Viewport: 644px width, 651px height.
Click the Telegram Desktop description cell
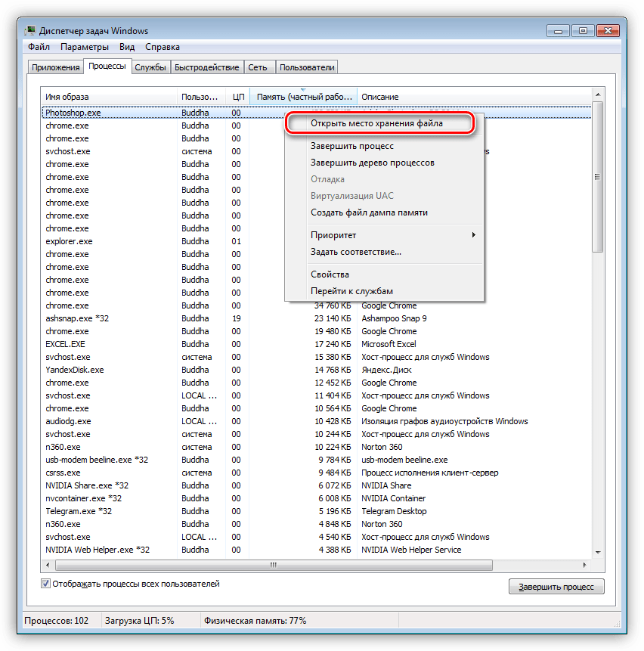[x=394, y=511]
